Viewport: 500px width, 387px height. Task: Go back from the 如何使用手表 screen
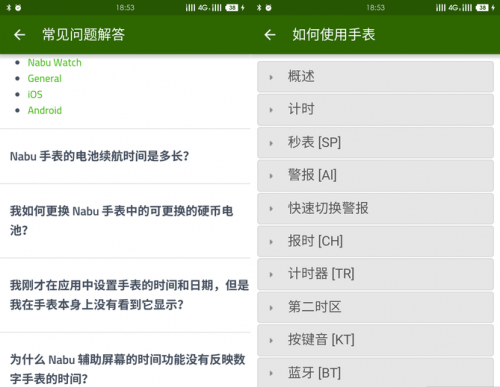coord(270,35)
